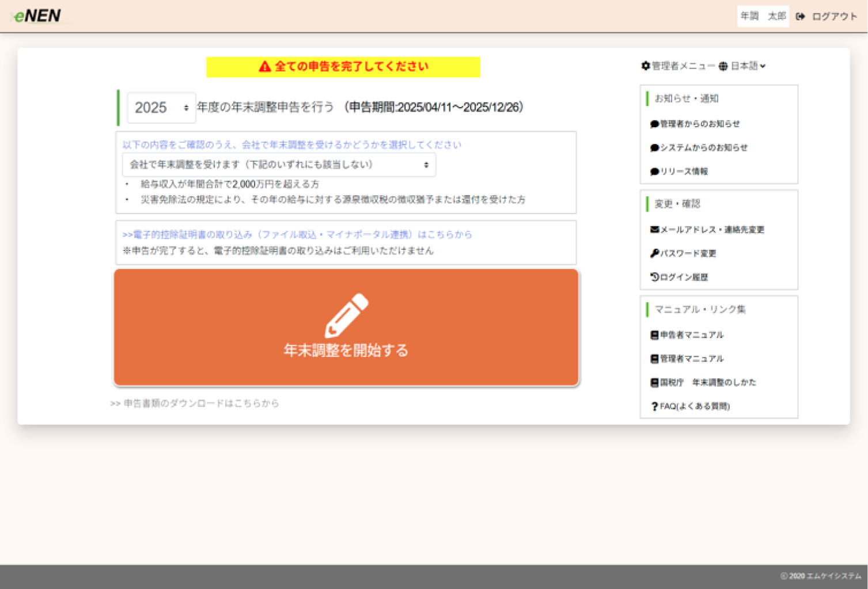Click the user name 年調 太郎

pos(763,16)
